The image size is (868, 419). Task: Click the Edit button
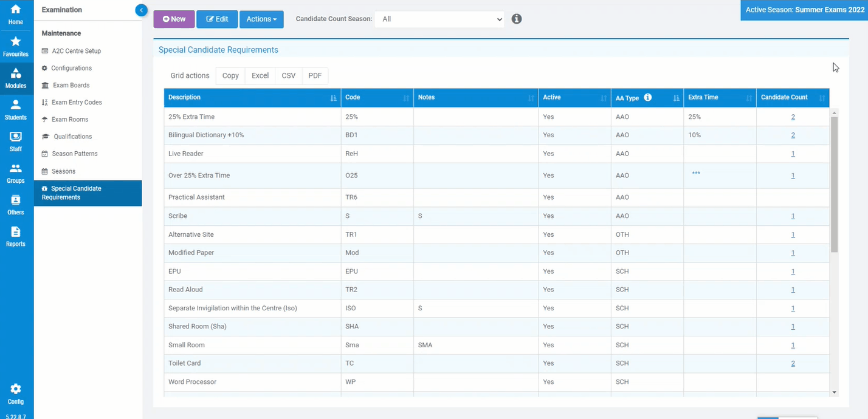coord(217,19)
